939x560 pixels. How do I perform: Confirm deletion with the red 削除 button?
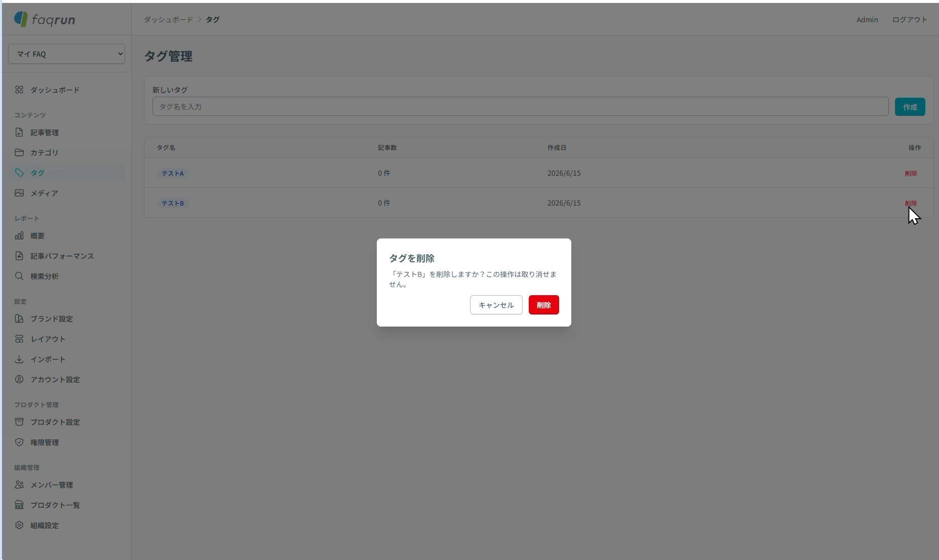tap(543, 305)
